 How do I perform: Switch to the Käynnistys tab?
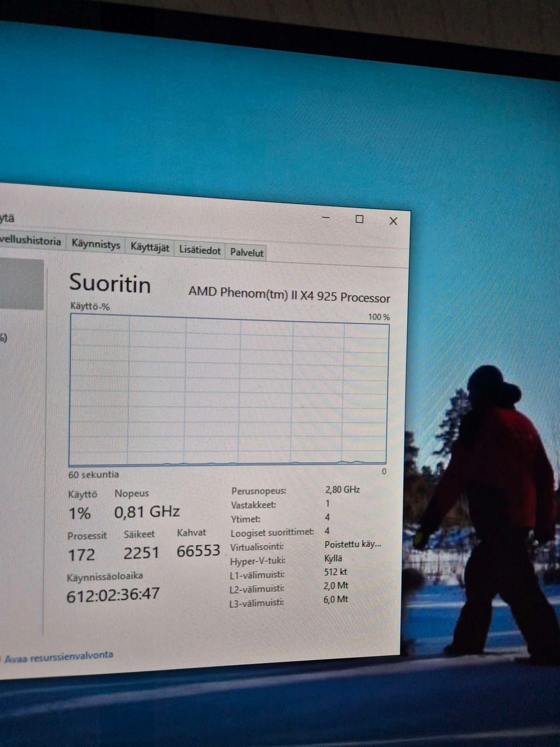96,245
